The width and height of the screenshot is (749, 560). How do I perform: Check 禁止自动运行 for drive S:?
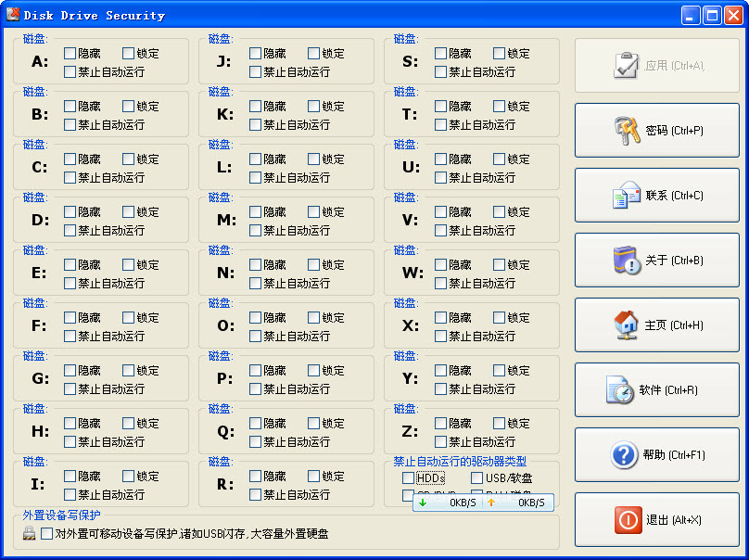[441, 72]
